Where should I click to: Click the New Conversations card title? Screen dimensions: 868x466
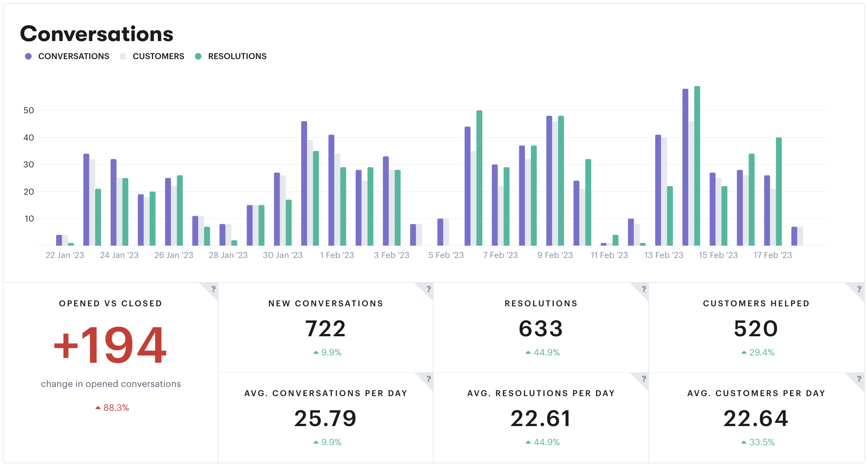(326, 303)
